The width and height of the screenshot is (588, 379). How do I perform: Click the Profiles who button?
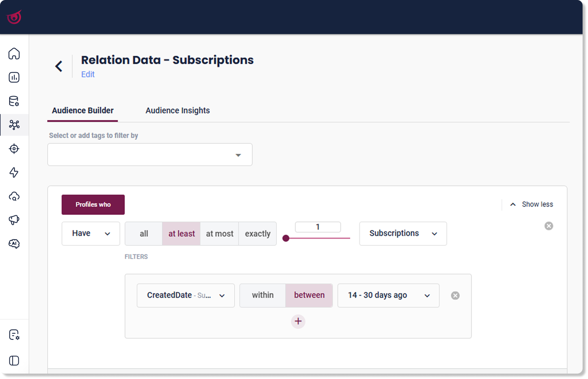tap(93, 205)
